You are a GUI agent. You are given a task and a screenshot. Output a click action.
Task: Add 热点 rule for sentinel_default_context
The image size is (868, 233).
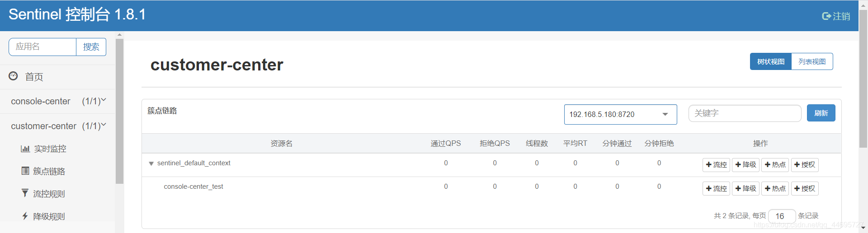pos(775,165)
